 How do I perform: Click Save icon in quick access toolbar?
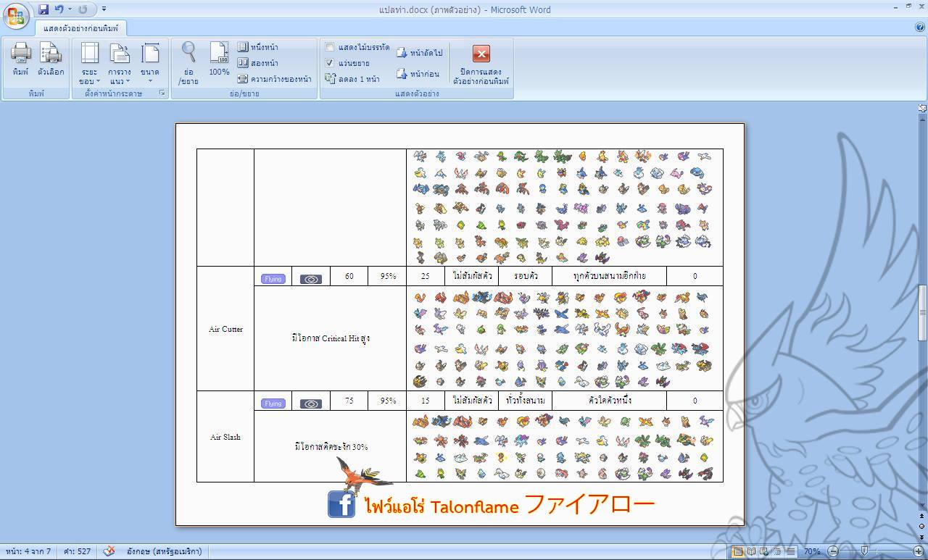coord(43,9)
